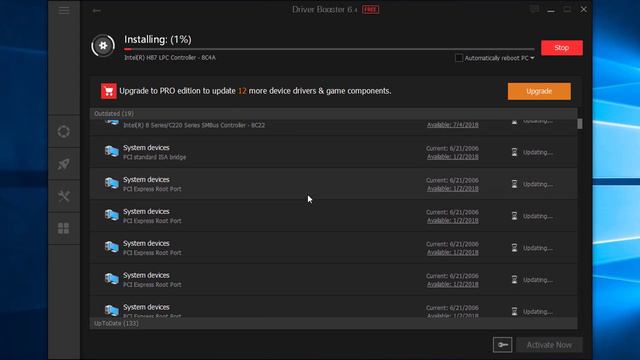Open the Available: 7/4/2018 driver link
This screenshot has height=360, width=640.
(x=453, y=125)
